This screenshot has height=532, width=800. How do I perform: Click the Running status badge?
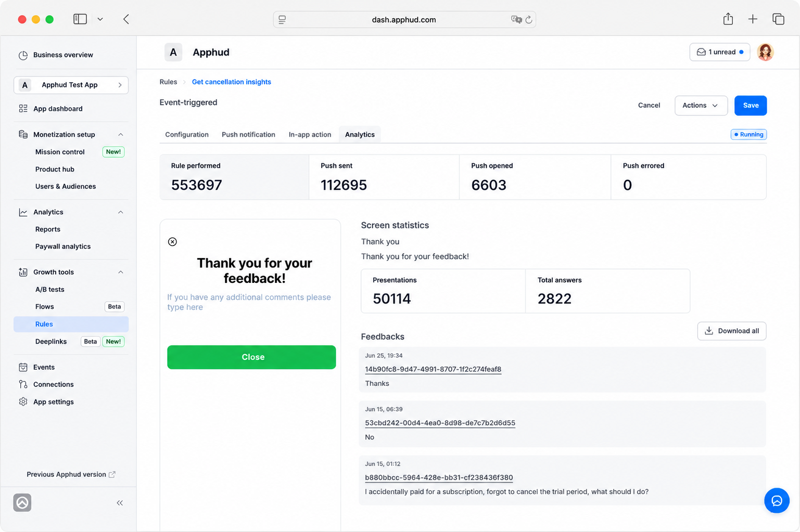pos(748,135)
